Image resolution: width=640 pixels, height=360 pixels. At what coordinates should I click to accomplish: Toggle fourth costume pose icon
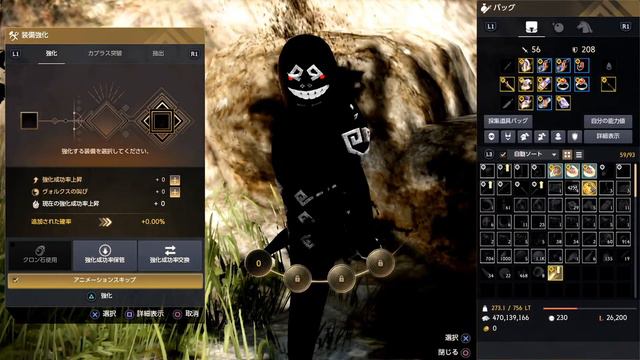[541, 137]
